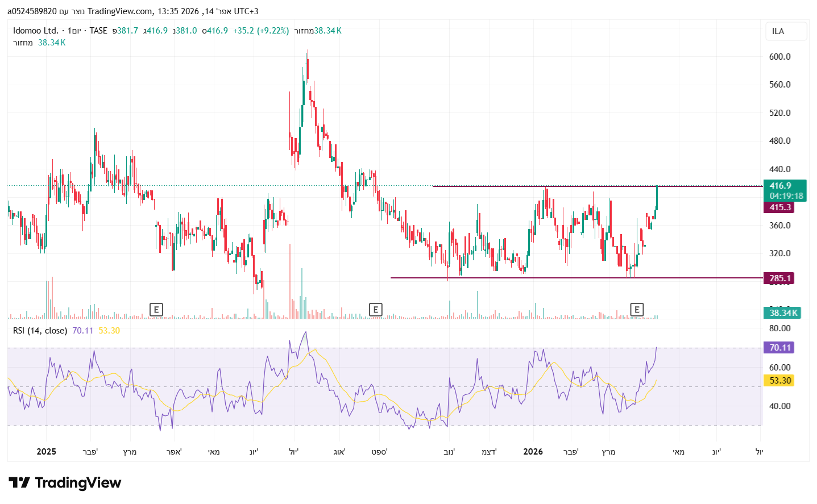Open the E earnings marker near September 2025
Viewport: 817px width, 504px height.
click(x=375, y=310)
